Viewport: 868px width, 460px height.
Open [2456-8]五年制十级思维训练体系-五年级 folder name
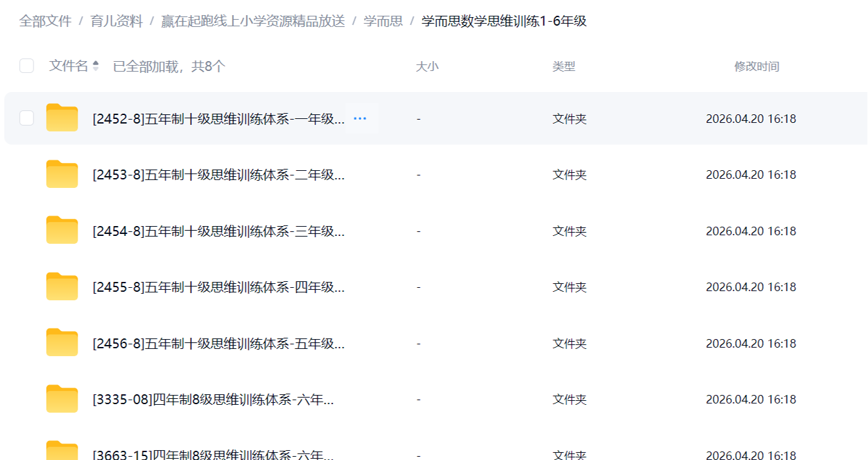coord(219,344)
